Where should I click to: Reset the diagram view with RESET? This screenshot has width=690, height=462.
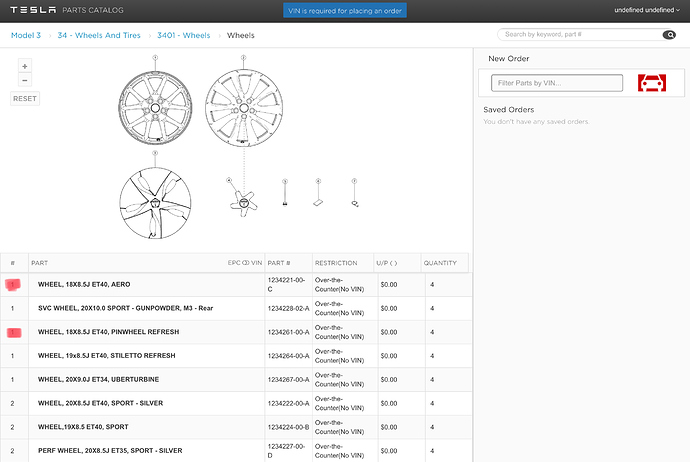(25, 99)
